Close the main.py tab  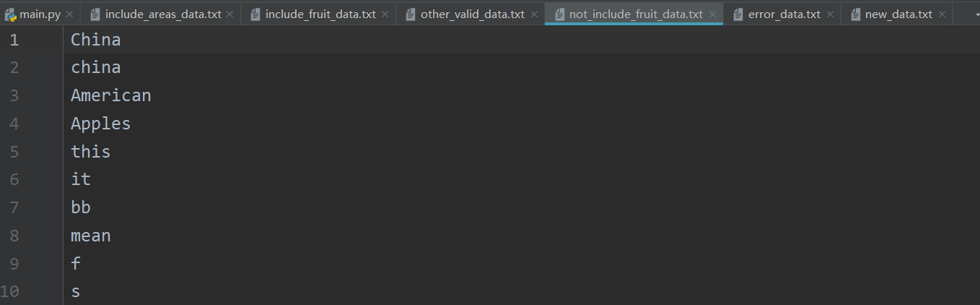point(69,14)
